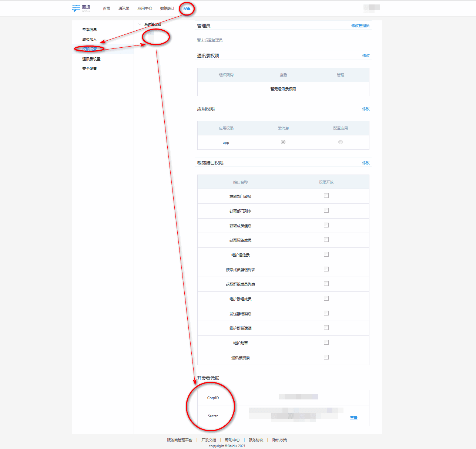Click the 管理 column header

pos(341,75)
